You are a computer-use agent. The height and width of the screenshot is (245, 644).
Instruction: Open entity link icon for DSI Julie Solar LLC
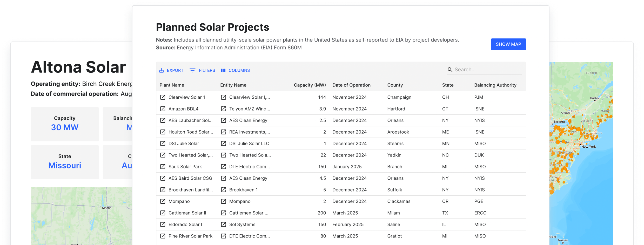[223, 144]
